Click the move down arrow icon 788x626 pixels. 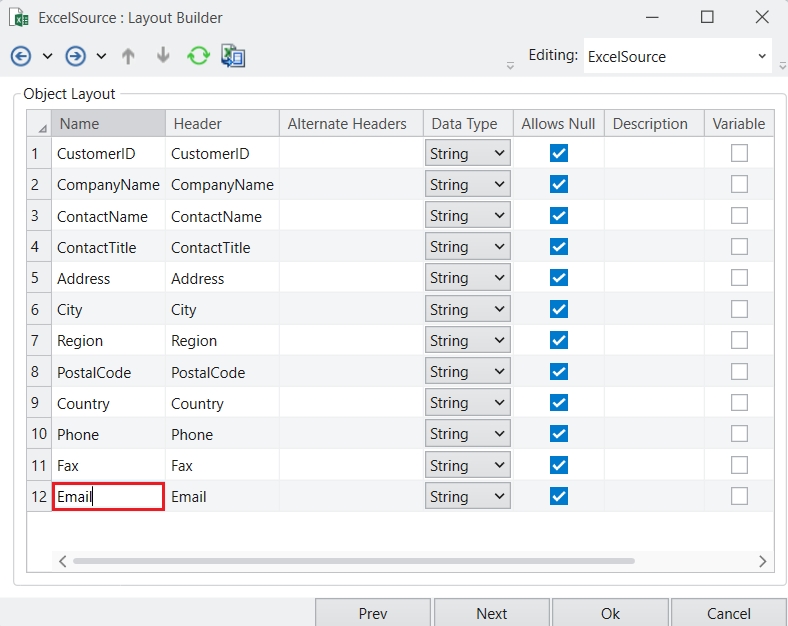point(163,56)
